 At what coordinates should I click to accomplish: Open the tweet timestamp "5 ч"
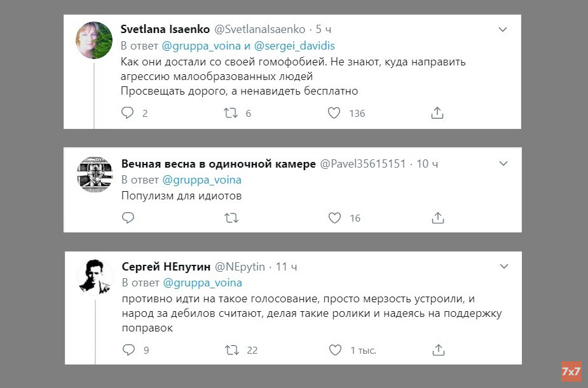coord(323,29)
